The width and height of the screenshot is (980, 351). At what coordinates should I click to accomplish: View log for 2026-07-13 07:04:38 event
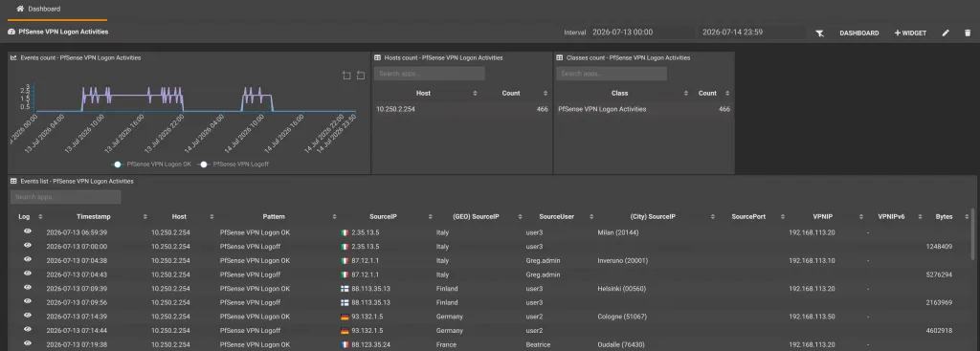[28, 260]
